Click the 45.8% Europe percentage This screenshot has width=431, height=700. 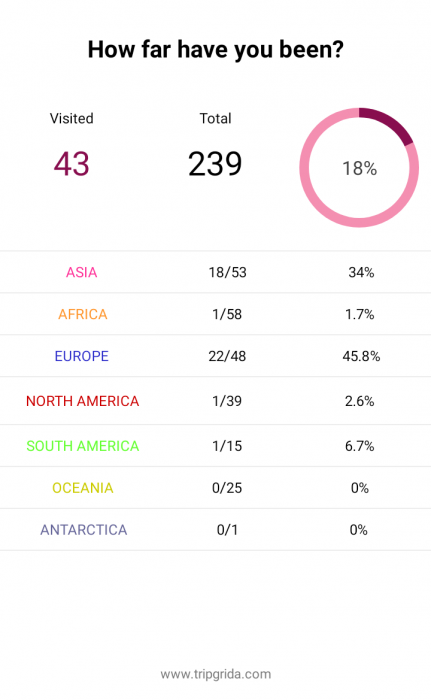click(x=361, y=356)
